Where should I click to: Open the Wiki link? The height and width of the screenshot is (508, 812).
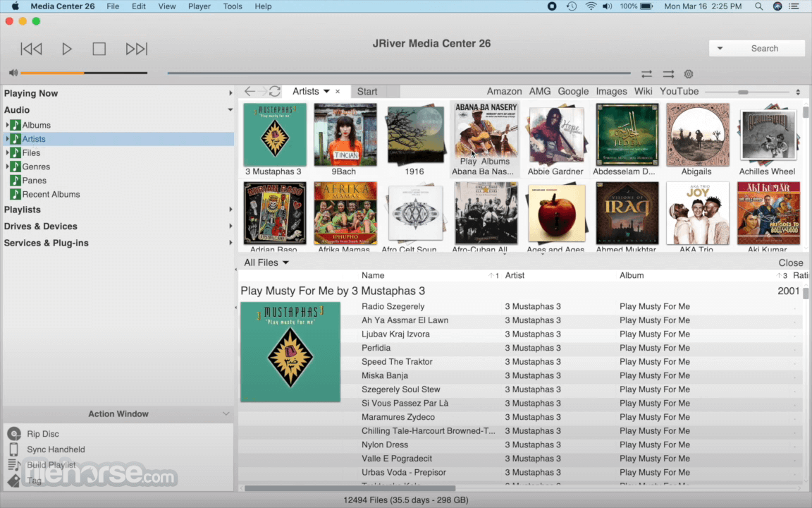pyautogui.click(x=643, y=91)
